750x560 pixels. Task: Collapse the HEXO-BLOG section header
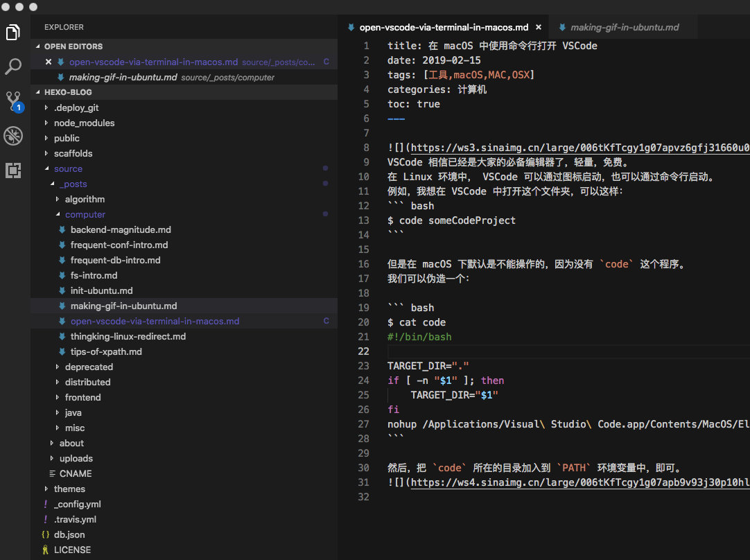click(x=67, y=92)
